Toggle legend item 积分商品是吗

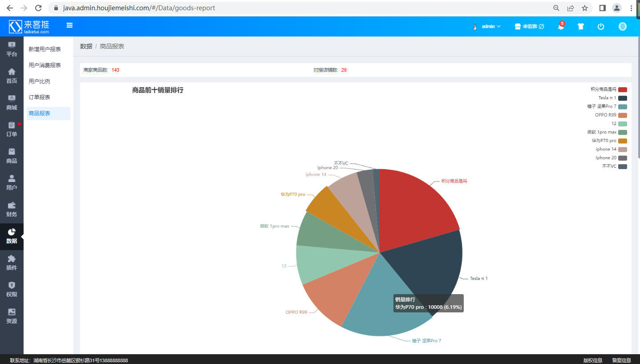[x=608, y=89]
